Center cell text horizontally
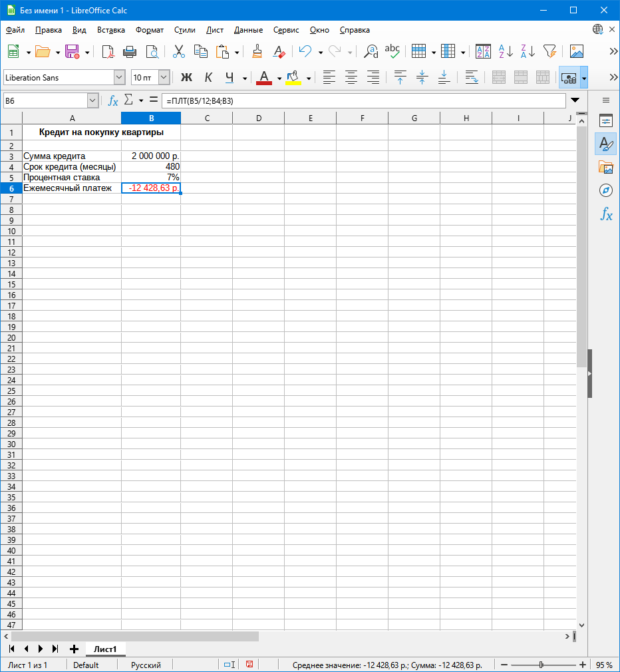 (x=351, y=78)
